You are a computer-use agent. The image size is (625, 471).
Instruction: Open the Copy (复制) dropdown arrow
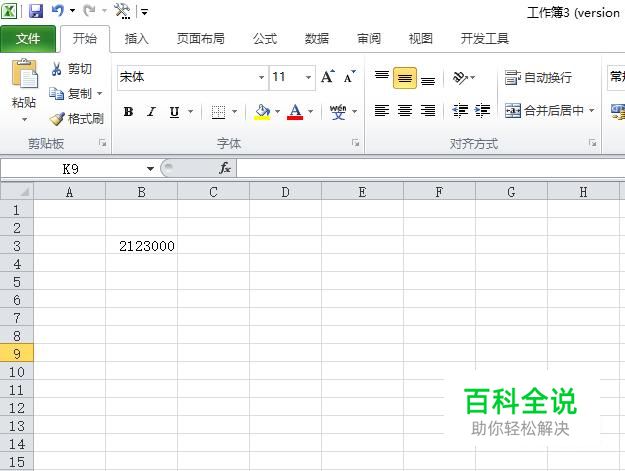100,94
